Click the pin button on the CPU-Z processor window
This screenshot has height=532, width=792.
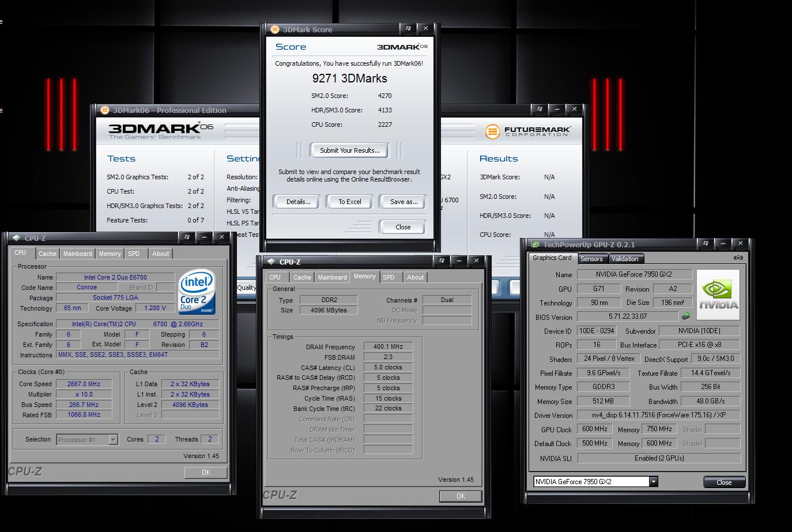tap(186, 237)
